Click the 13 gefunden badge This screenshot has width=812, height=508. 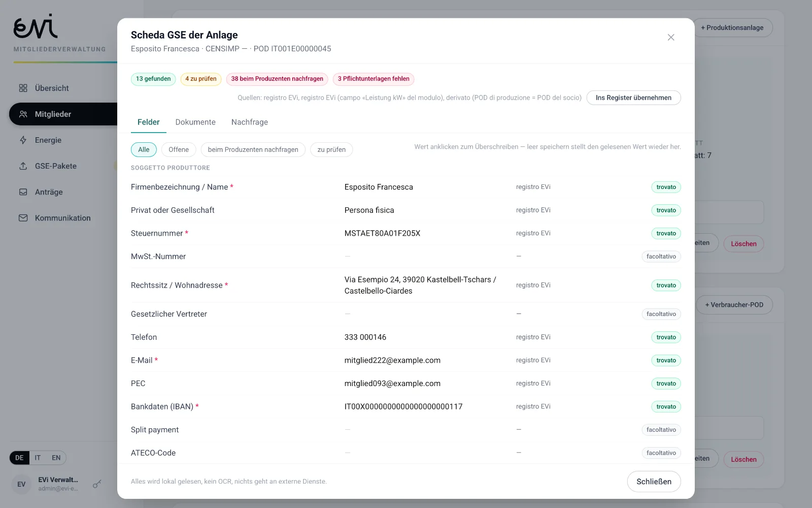click(x=153, y=79)
